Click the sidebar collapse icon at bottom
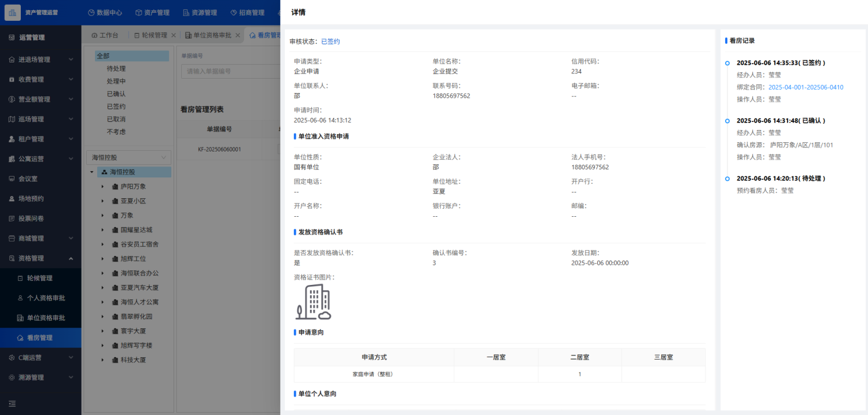 [x=12, y=403]
